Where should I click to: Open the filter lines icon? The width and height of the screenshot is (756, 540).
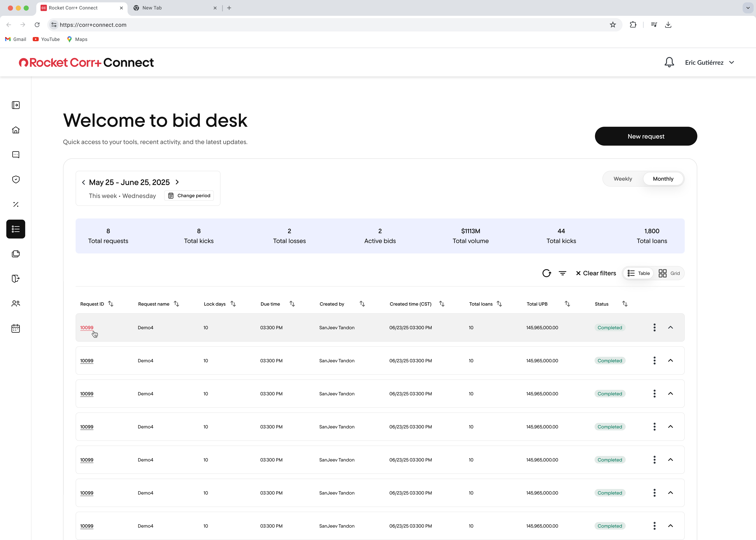tap(562, 273)
